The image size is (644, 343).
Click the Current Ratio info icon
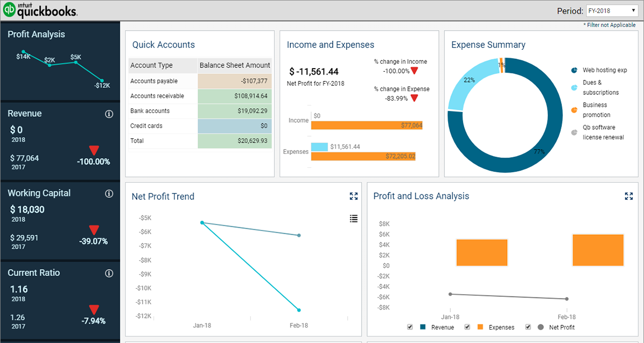[109, 273]
